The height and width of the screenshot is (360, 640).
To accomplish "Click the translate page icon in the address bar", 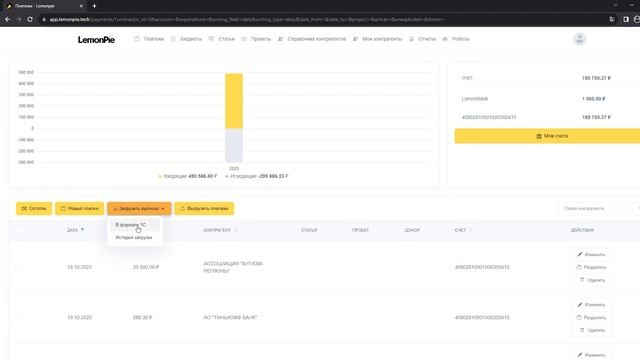I will click(x=612, y=19).
